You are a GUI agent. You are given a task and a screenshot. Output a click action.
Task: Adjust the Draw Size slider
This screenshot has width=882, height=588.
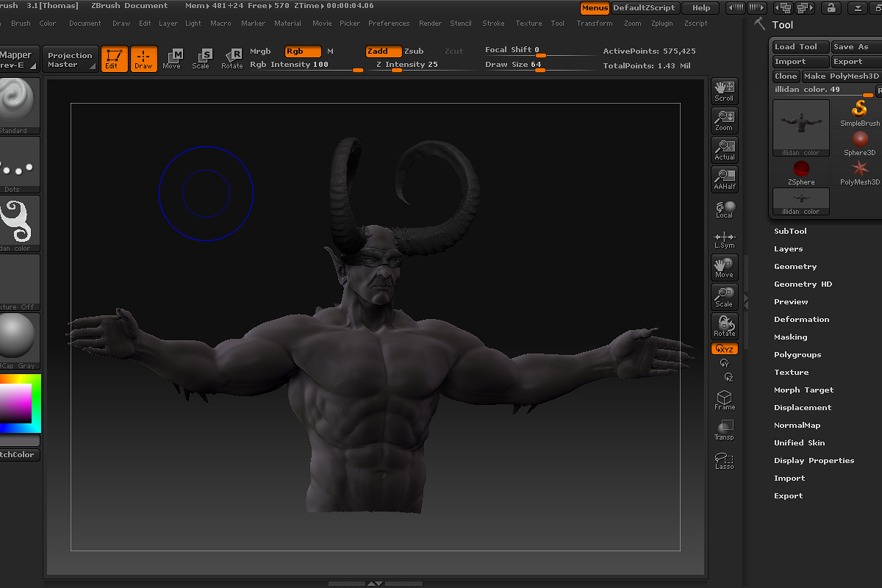(539, 68)
